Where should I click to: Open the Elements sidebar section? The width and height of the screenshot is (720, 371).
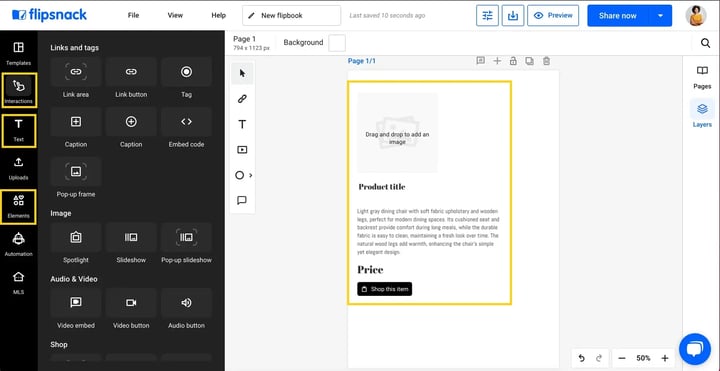[x=18, y=207]
